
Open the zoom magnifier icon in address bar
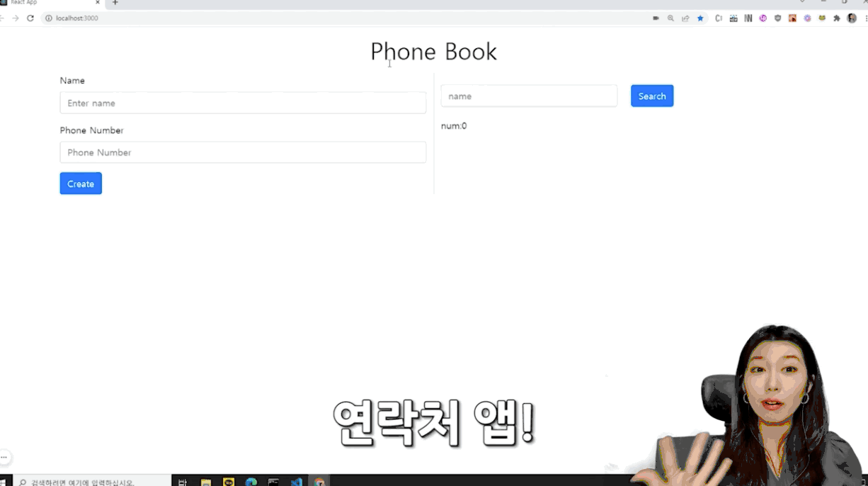click(x=670, y=18)
